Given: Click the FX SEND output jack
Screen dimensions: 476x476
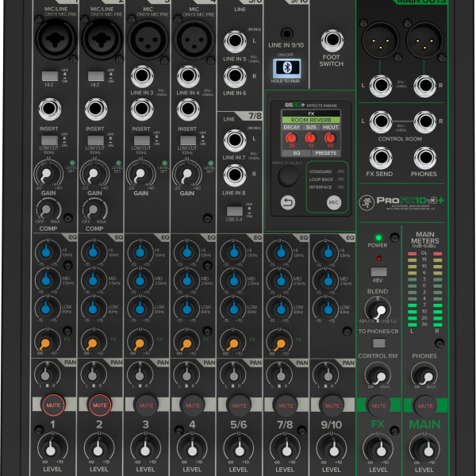Looking at the screenshot, I should pos(381,158).
